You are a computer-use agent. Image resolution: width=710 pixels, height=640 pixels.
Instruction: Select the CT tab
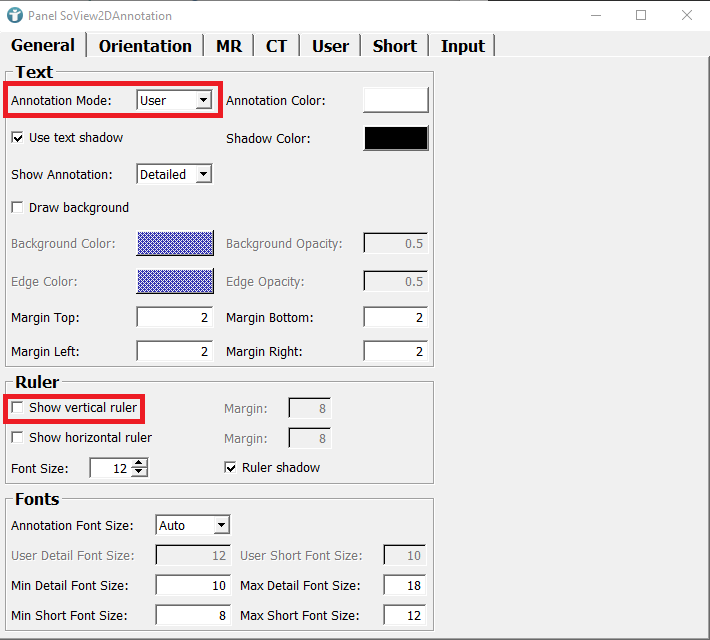[x=277, y=46]
